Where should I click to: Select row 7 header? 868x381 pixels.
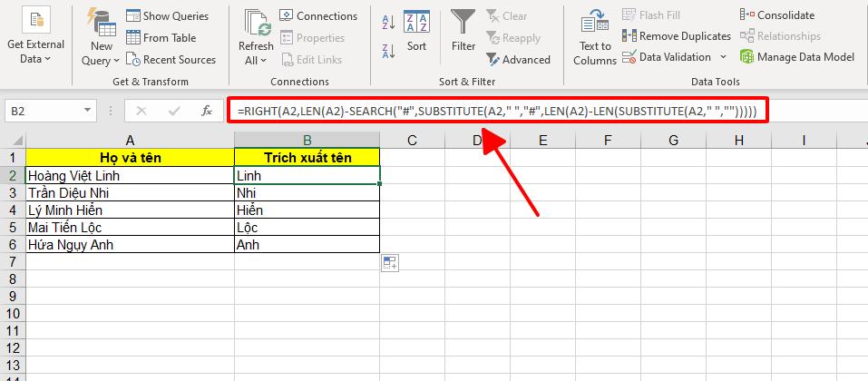(x=13, y=261)
